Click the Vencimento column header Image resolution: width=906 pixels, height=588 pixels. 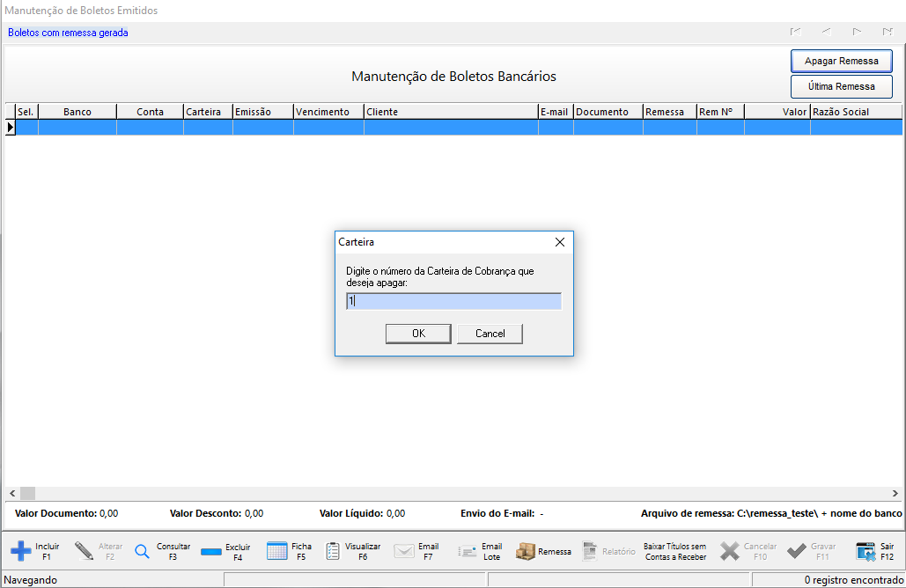coord(328,112)
